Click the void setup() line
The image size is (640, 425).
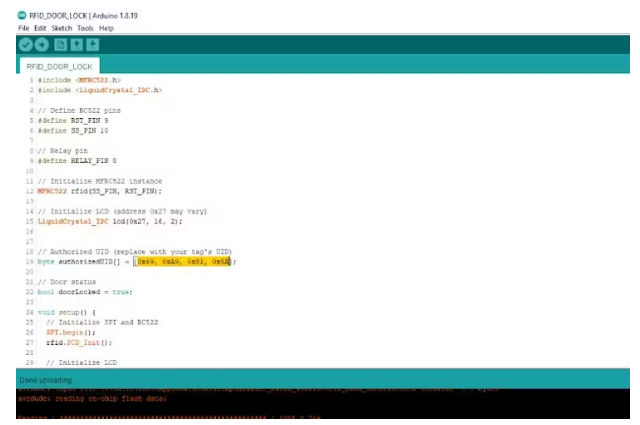pos(66,312)
